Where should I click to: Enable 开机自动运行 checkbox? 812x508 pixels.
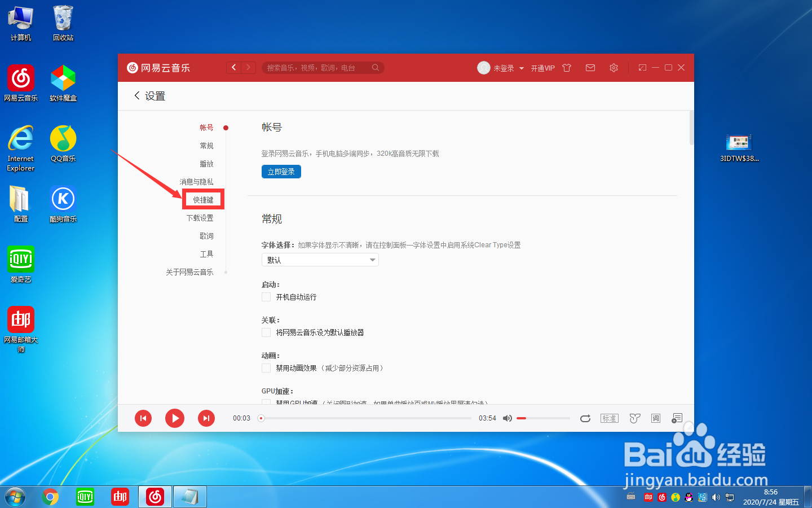(x=266, y=297)
